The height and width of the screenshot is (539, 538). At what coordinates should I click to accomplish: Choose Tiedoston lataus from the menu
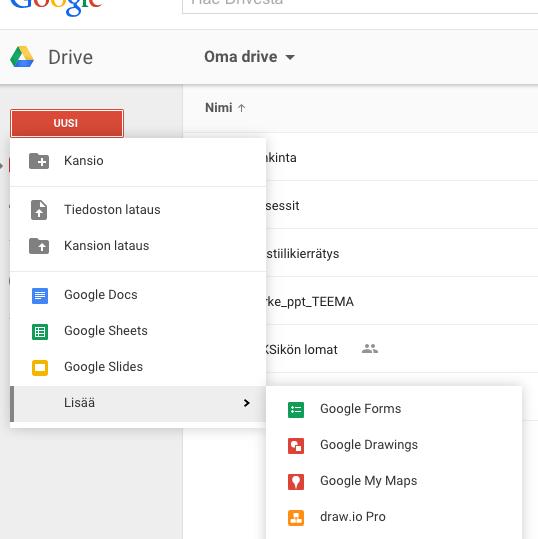point(138,210)
